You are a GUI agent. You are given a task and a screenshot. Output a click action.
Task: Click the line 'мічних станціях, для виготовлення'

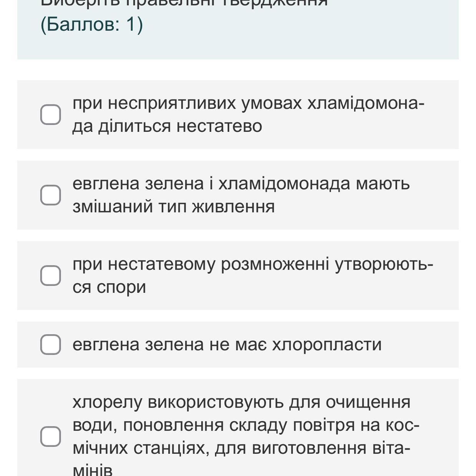(241, 448)
